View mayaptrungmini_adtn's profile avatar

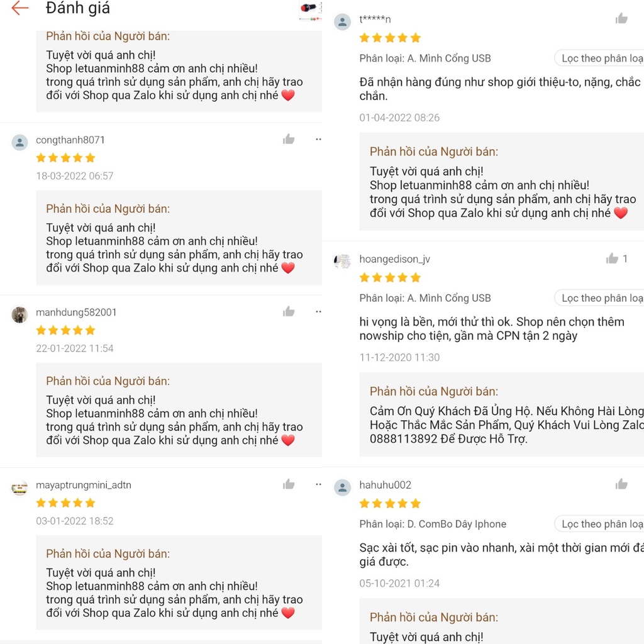click(19, 487)
